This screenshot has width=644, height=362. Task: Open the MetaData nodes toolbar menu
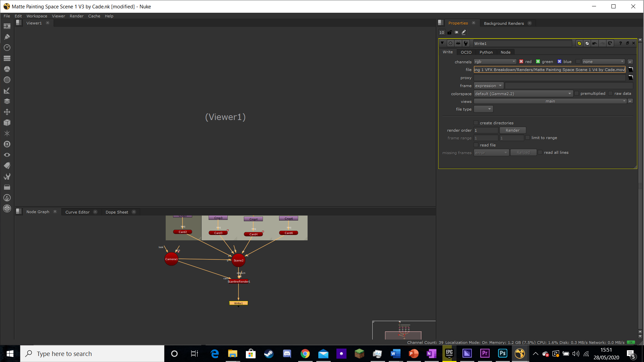point(7,166)
